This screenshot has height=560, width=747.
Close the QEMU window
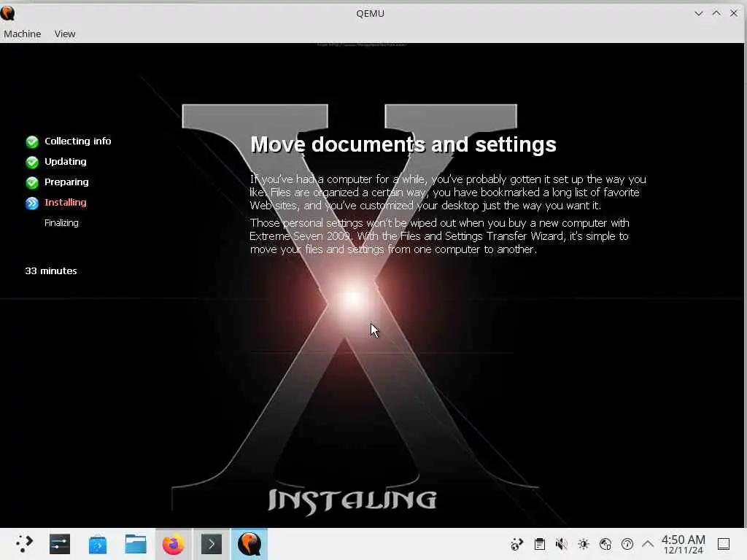[734, 13]
